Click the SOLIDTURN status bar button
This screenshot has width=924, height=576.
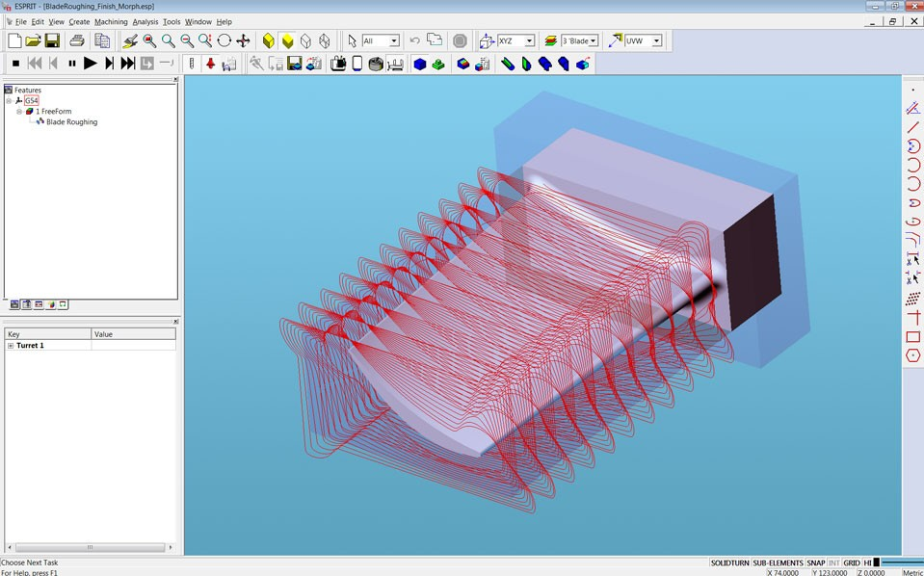[729, 563]
